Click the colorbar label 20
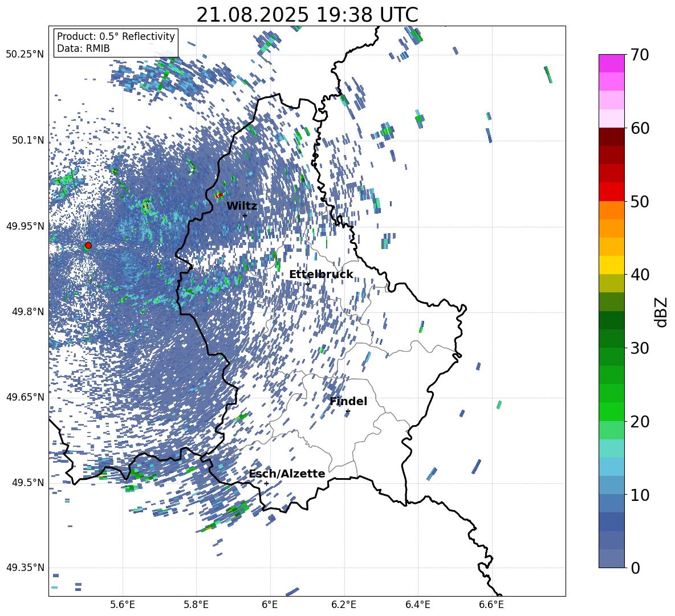Screen dimensions: 675x616 tap(640, 422)
